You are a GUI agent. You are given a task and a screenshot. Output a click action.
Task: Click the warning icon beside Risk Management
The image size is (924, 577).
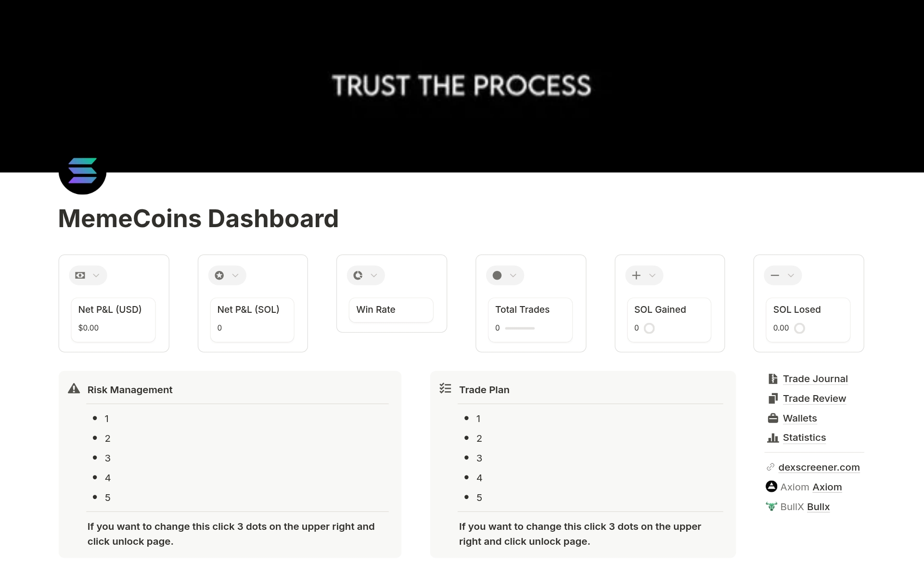[73, 389]
